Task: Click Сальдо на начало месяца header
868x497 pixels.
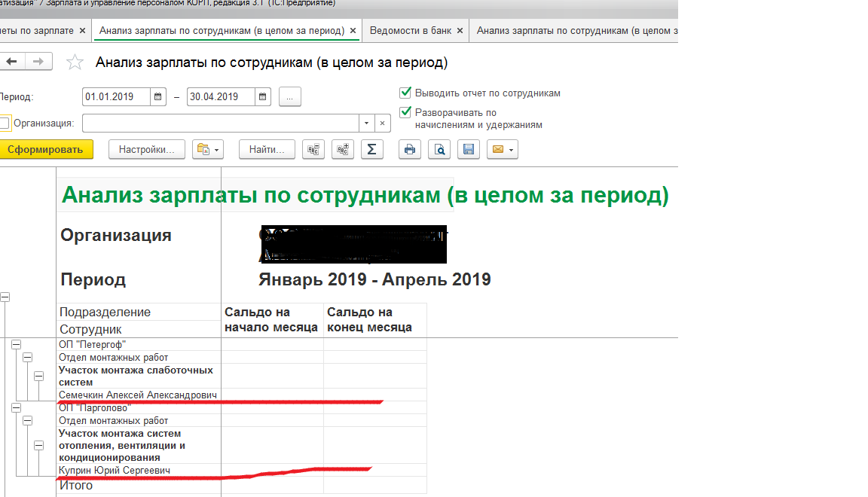Action: pyautogui.click(x=271, y=320)
